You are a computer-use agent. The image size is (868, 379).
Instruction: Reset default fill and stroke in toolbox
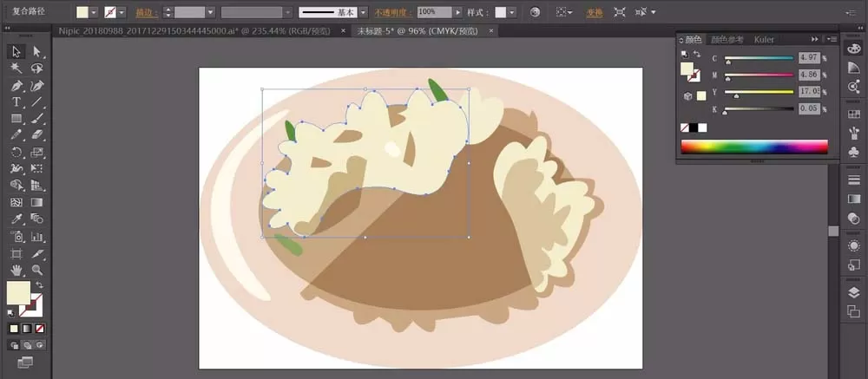(x=10, y=313)
